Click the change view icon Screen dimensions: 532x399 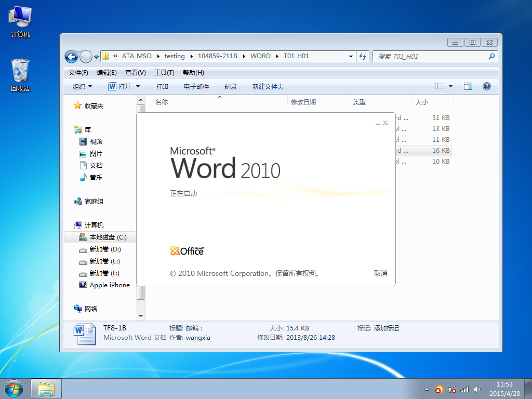coord(440,86)
